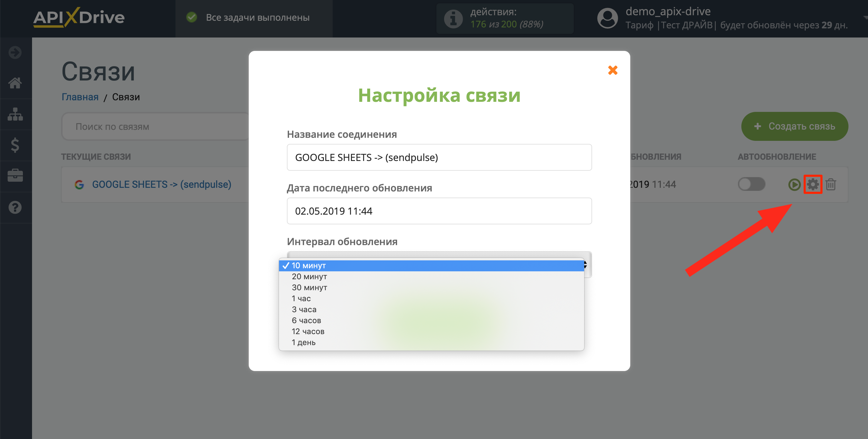Screen dimensions: 868x439
Task: Click the Google icon in connection row
Action: 79,184
